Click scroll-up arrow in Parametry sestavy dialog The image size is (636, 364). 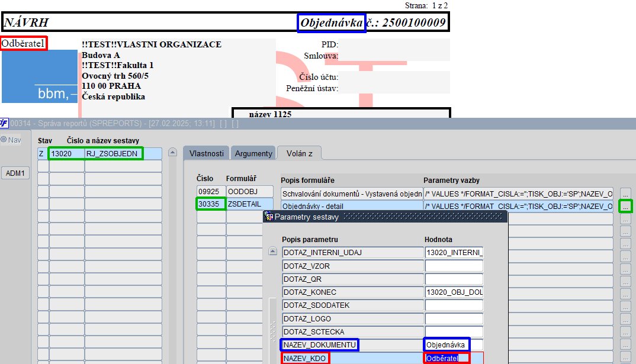pos(272,252)
